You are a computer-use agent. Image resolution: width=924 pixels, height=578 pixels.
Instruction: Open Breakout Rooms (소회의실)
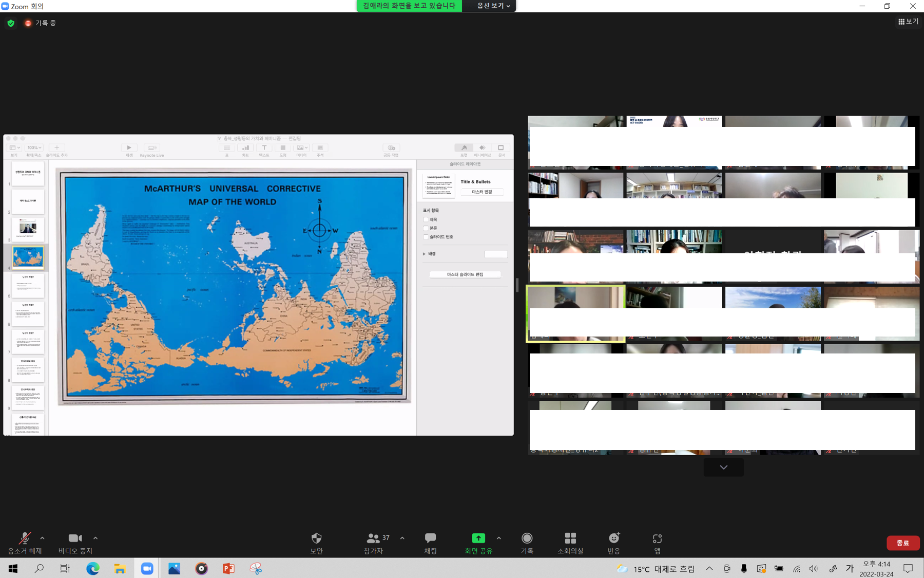pos(570,543)
